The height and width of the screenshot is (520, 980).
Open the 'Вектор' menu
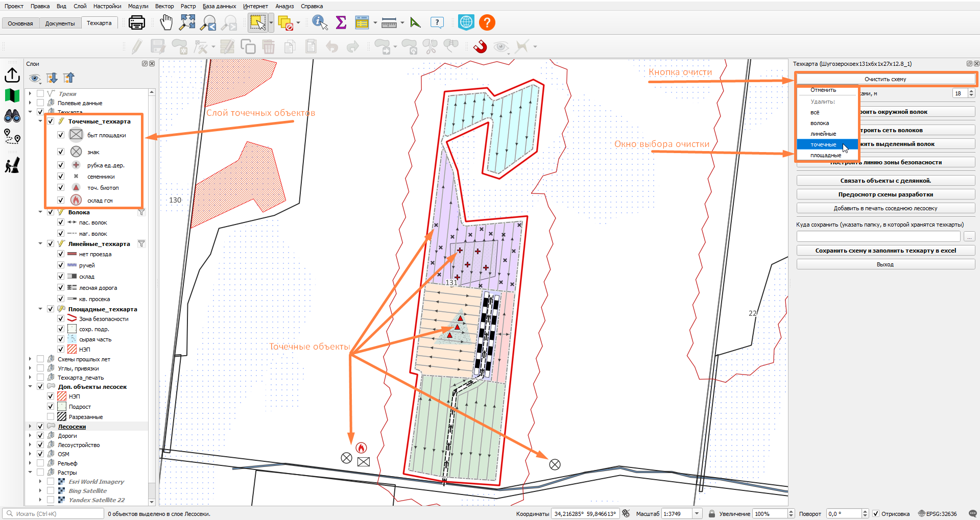point(164,6)
